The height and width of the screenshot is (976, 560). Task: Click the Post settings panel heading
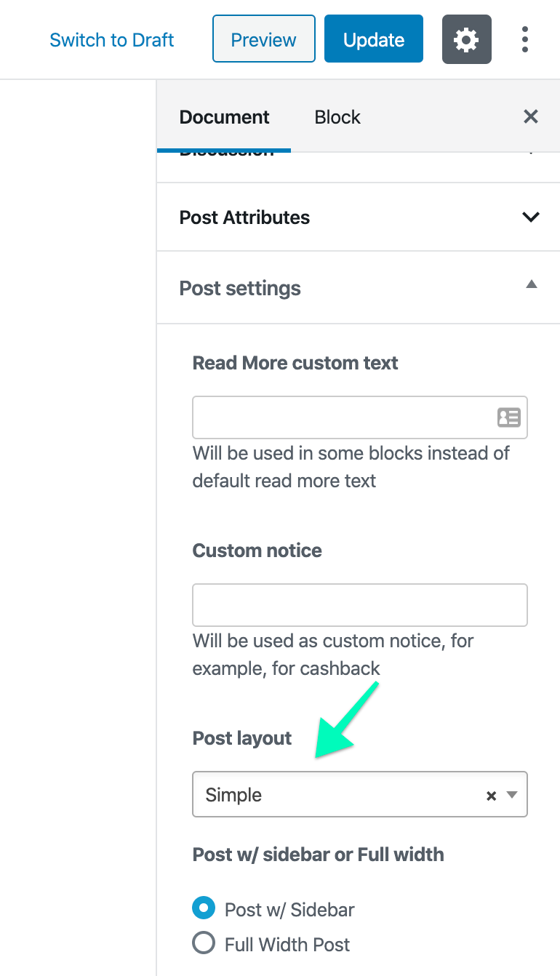(240, 288)
